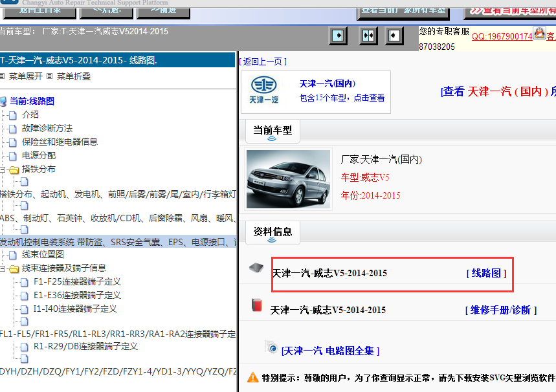Open 线束位置图 tree item
556x392 pixels.
click(x=43, y=254)
